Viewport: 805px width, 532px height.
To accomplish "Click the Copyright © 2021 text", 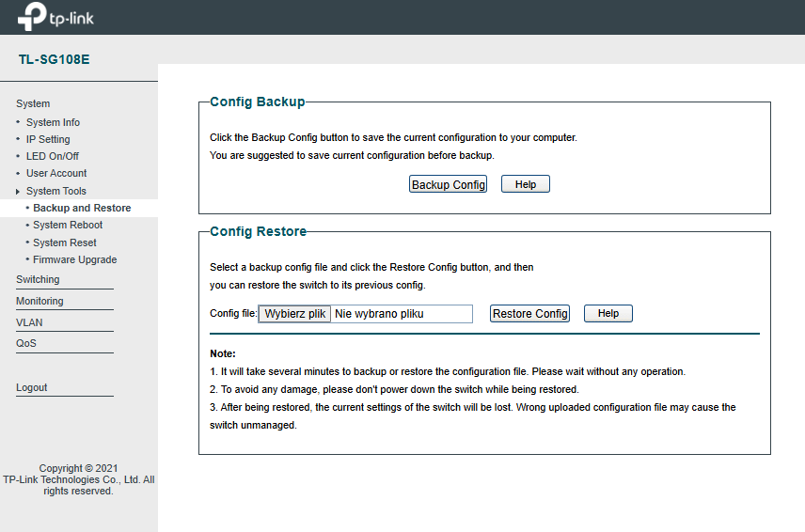I will click(79, 468).
